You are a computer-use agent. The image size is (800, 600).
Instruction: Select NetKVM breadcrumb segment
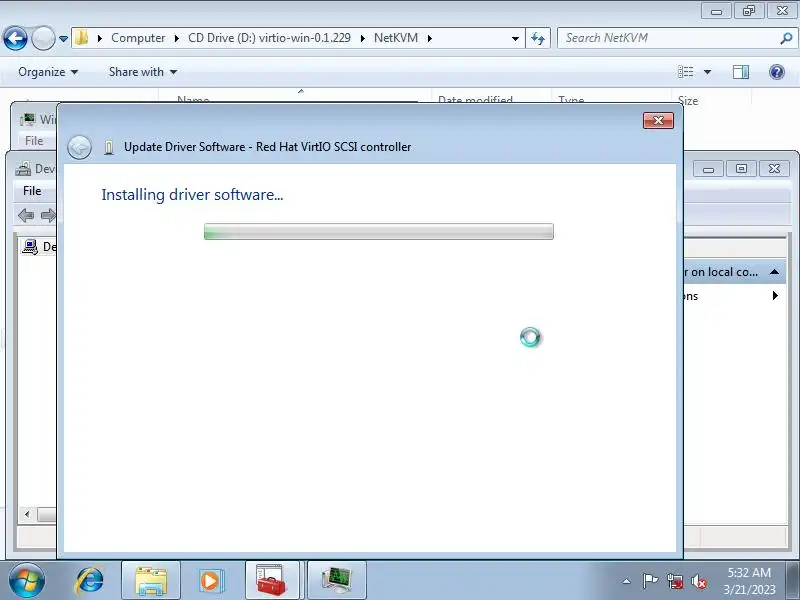[x=396, y=38]
